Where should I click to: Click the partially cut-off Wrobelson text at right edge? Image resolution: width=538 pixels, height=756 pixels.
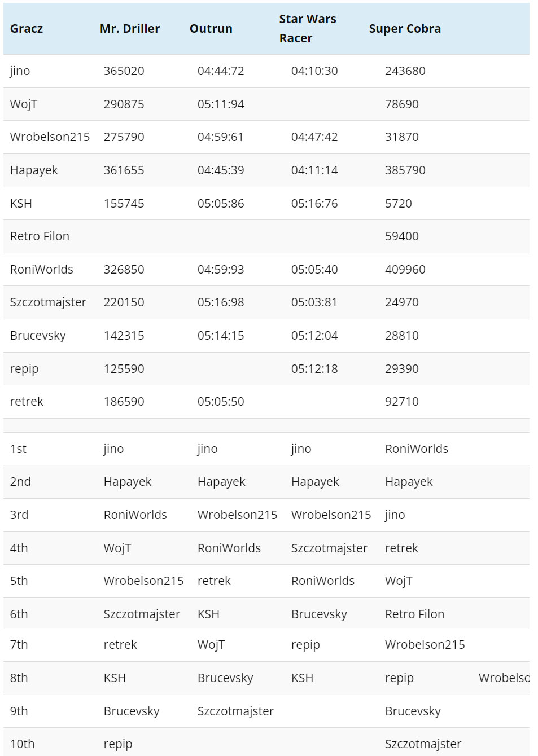click(x=504, y=678)
